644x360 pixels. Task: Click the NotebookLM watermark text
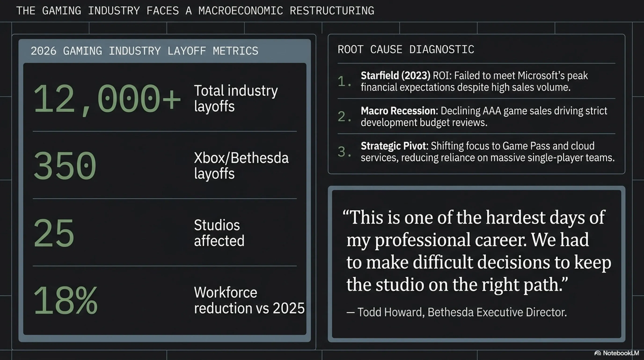point(621,353)
